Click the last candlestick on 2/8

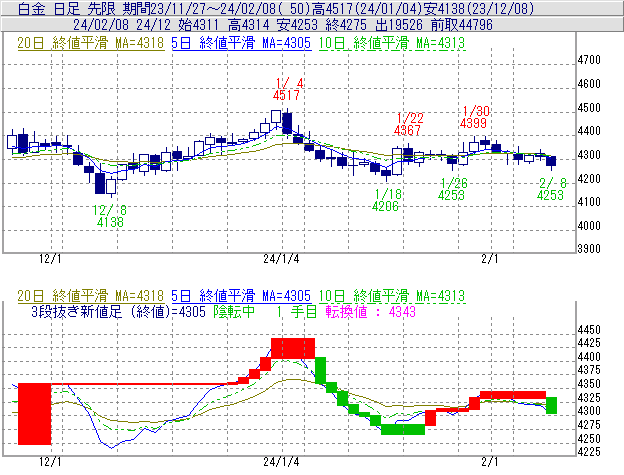(x=551, y=161)
